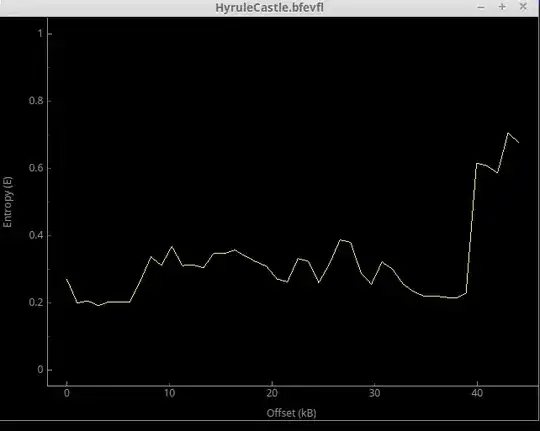Click the entropy curve peak near 43 kB

pyautogui.click(x=508, y=133)
